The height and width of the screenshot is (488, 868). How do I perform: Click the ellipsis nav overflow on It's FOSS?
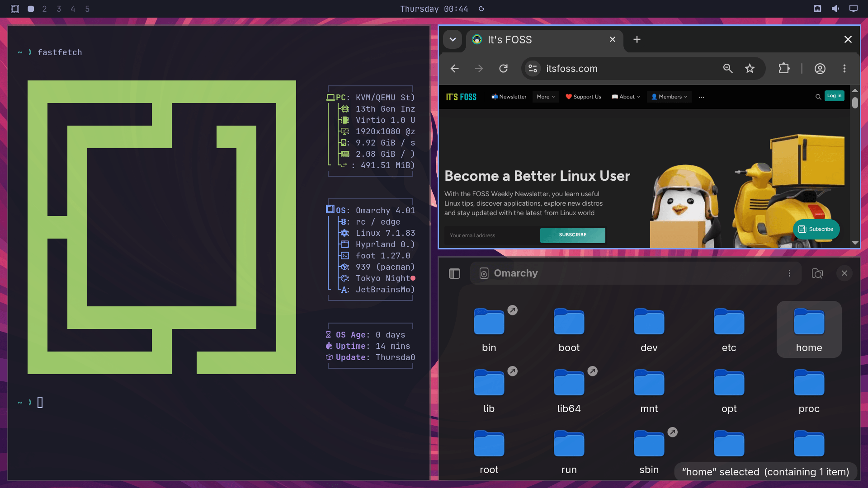click(x=701, y=97)
